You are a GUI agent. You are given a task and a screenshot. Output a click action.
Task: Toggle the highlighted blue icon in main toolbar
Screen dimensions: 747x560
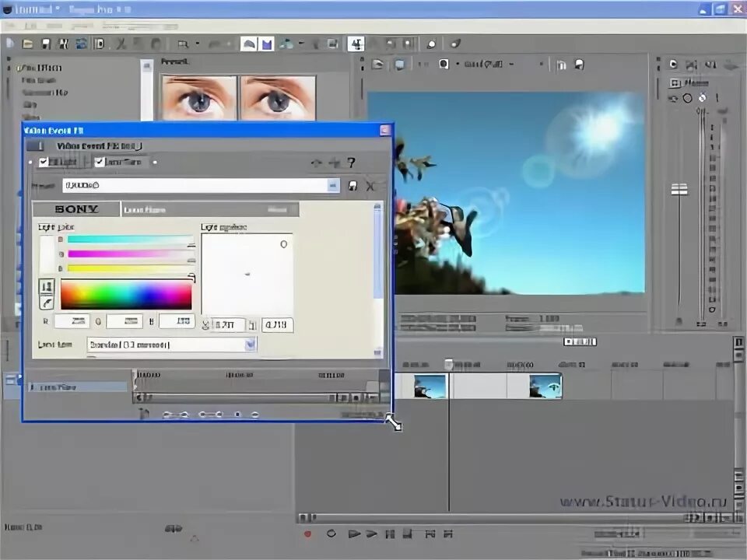click(266, 44)
